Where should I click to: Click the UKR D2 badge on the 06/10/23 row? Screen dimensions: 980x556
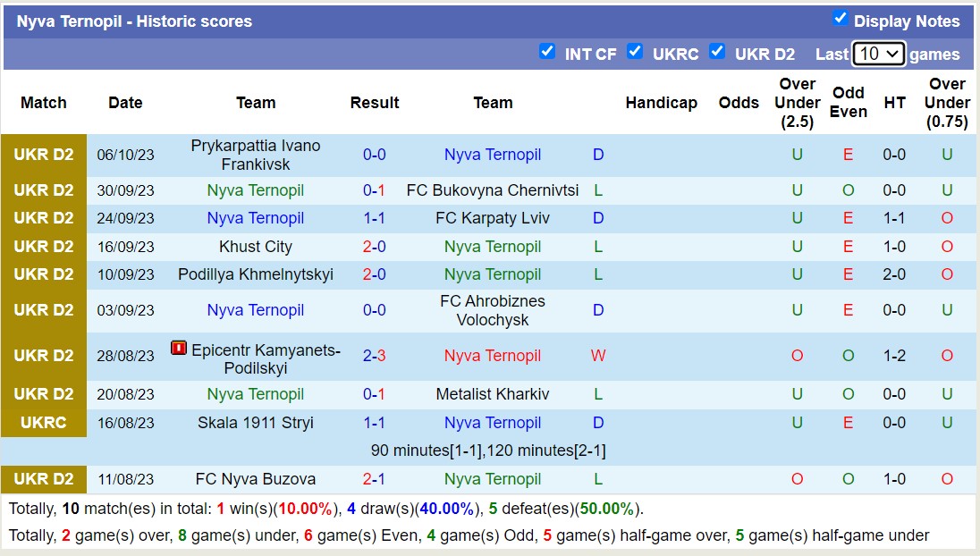point(43,155)
